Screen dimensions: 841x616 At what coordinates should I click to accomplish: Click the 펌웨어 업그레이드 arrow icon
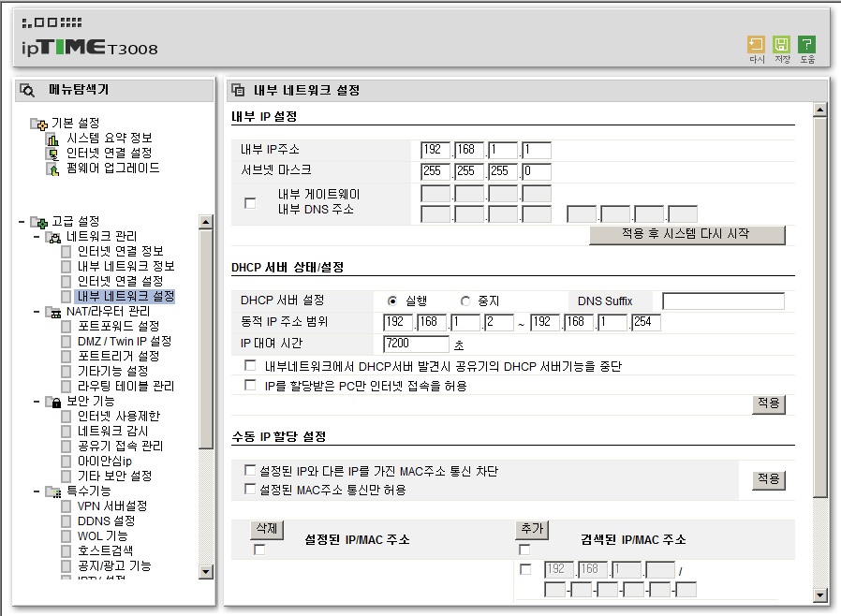52,169
